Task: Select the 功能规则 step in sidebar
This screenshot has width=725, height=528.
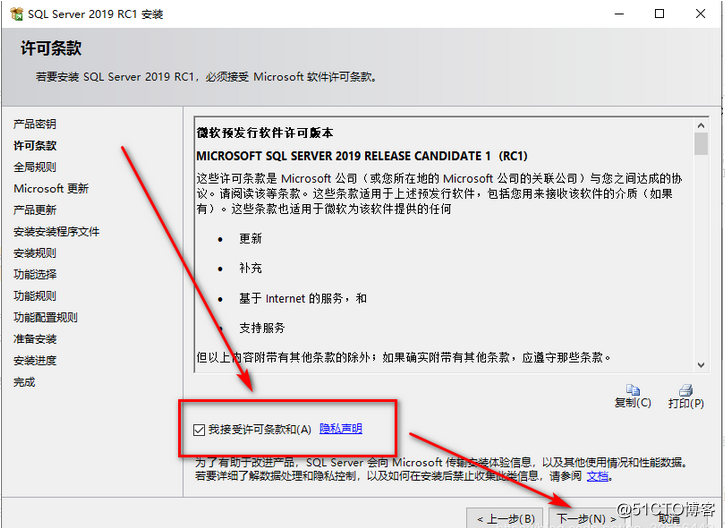Action: pyautogui.click(x=35, y=296)
